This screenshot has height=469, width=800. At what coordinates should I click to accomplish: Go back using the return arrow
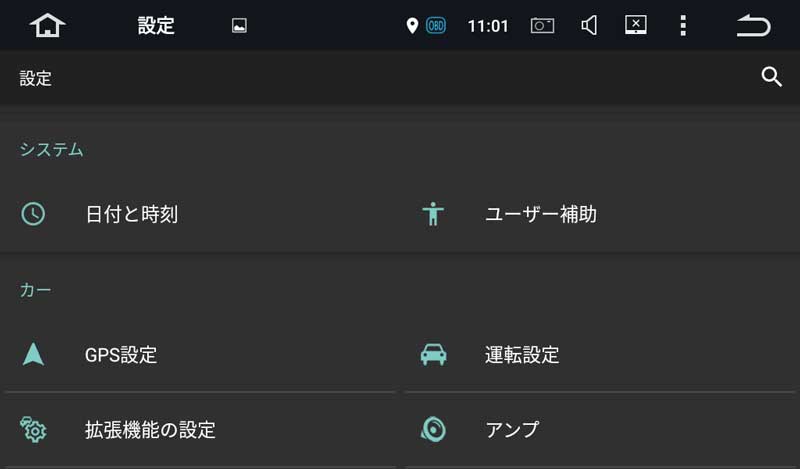click(x=754, y=26)
